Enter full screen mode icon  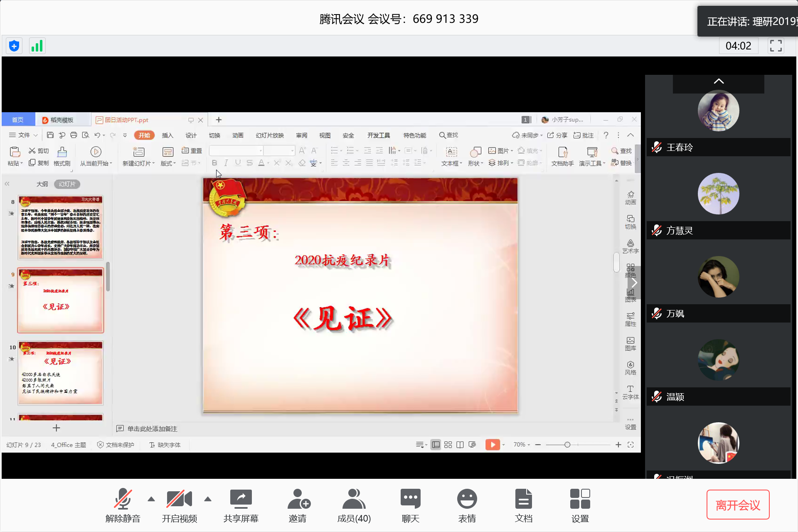[776, 46]
